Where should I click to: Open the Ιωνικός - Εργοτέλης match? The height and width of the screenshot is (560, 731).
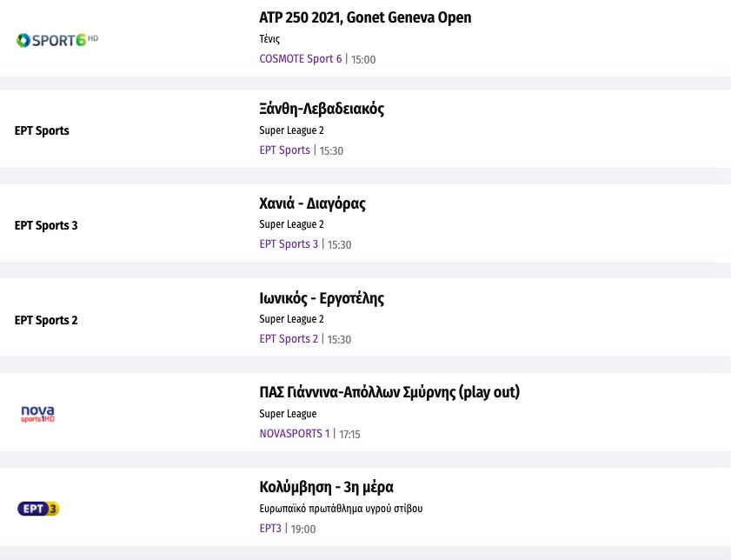click(322, 298)
